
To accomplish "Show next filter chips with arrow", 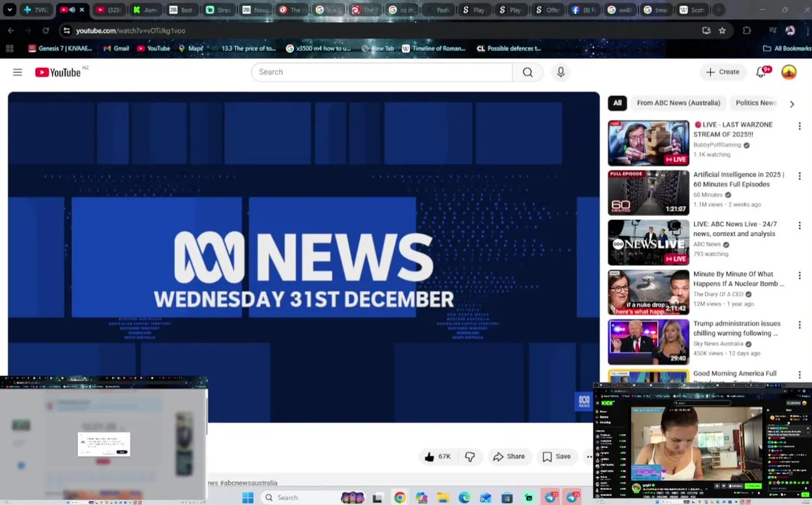I will pos(791,104).
